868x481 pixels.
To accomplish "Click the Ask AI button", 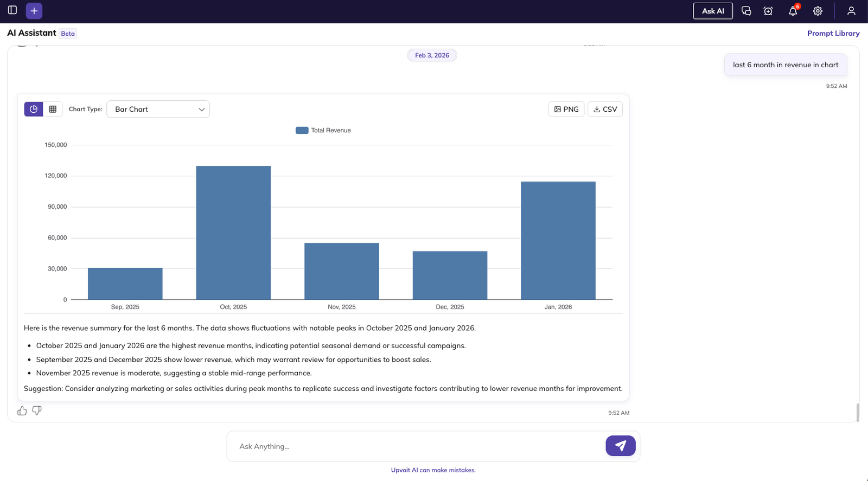I will (712, 11).
